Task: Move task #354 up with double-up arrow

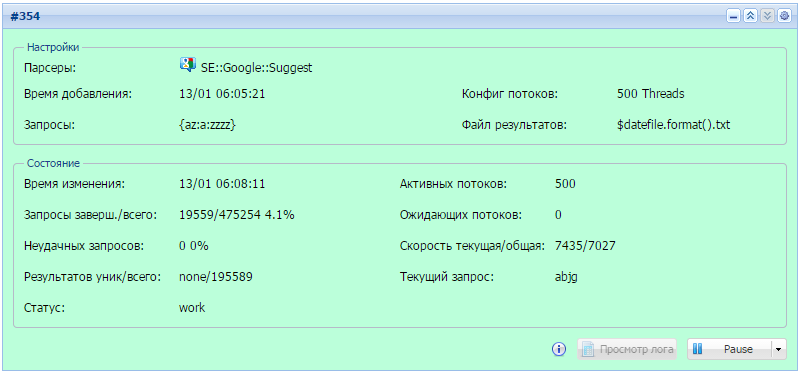Action: point(750,16)
